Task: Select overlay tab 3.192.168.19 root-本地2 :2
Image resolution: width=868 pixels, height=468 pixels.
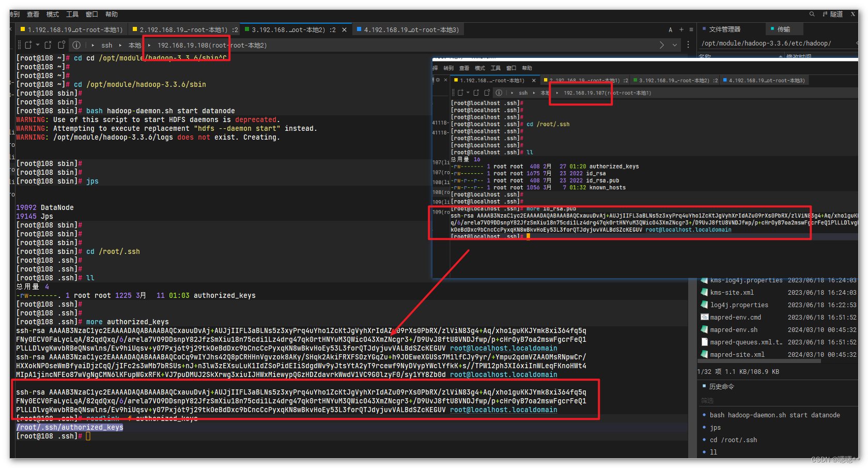Action: click(675, 81)
